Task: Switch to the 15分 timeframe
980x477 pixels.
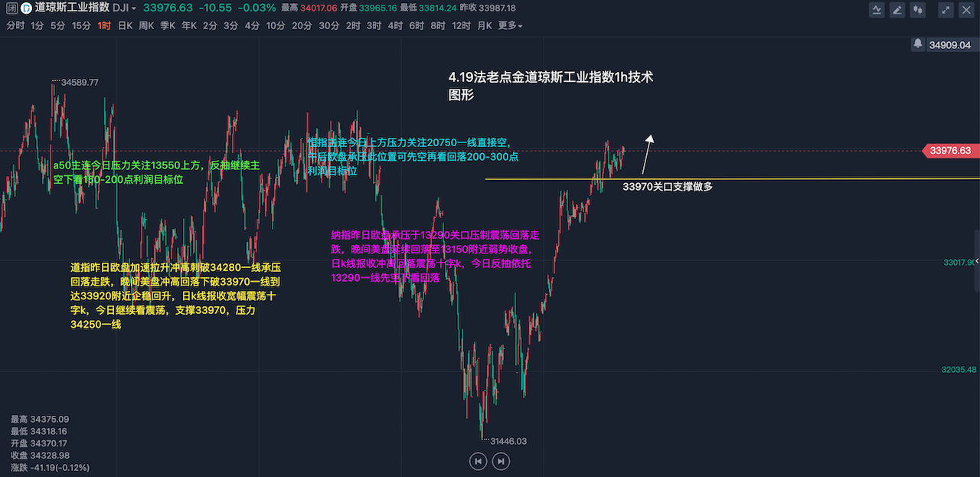Action: pyautogui.click(x=81, y=25)
